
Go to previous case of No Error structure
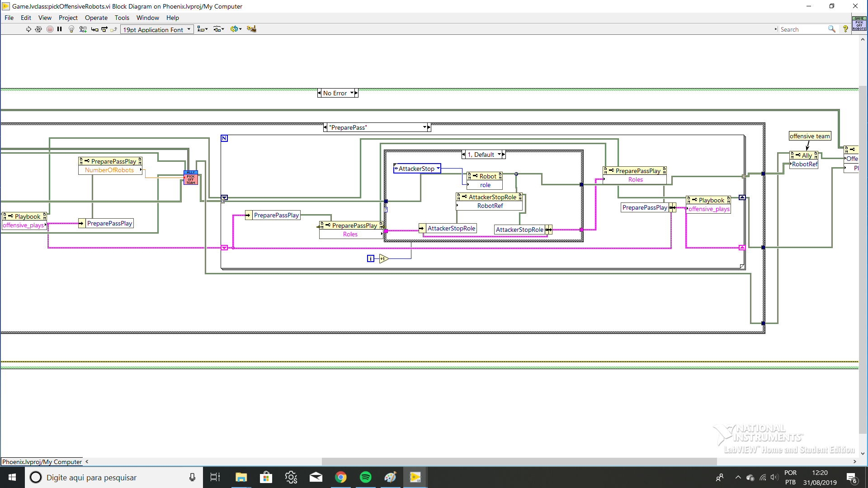tap(320, 93)
